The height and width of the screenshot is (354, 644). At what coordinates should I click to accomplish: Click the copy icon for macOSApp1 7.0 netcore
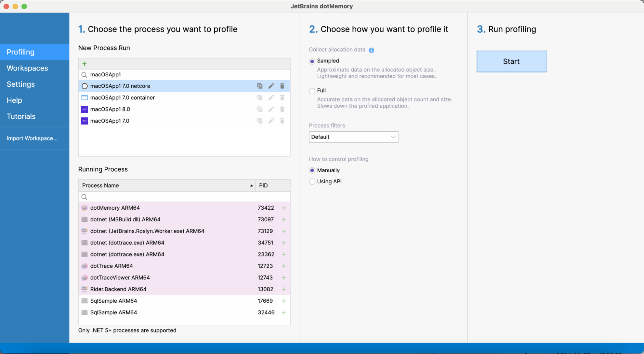tap(260, 86)
